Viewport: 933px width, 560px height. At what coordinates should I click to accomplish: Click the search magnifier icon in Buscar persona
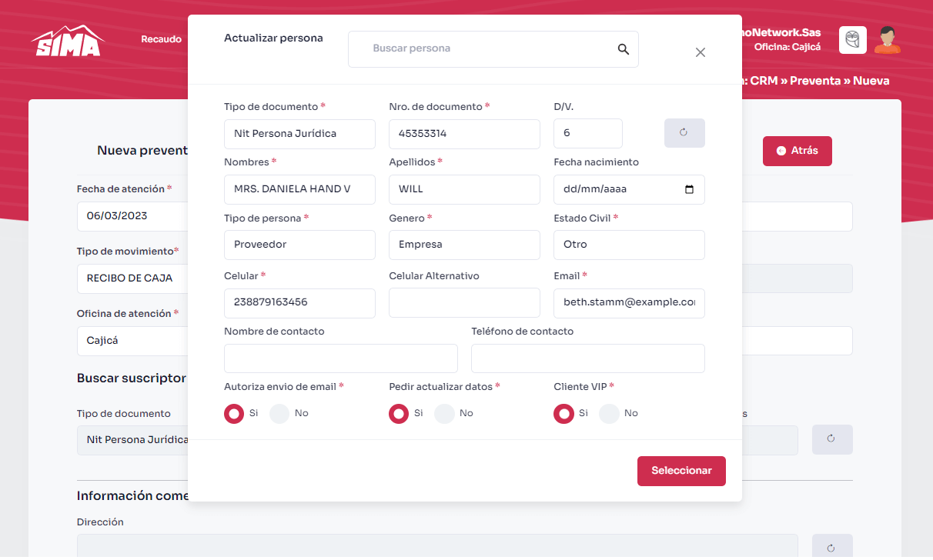623,49
